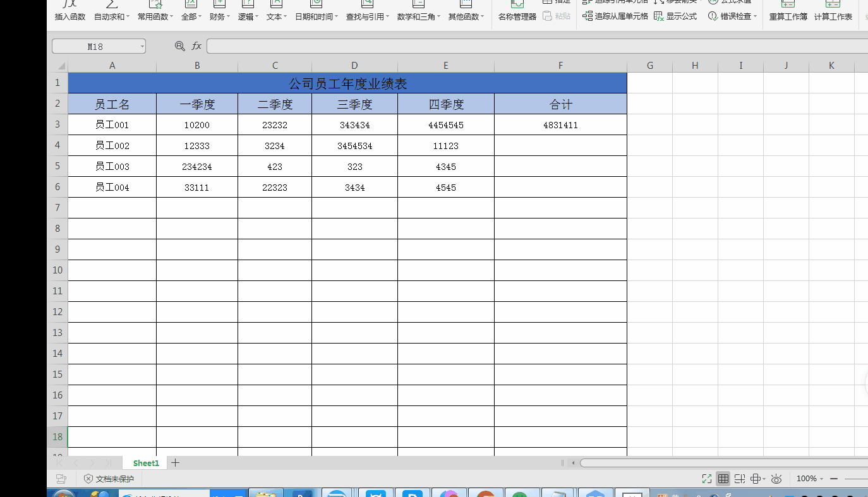Toggle Show Formulas (显示公式)

676,16
